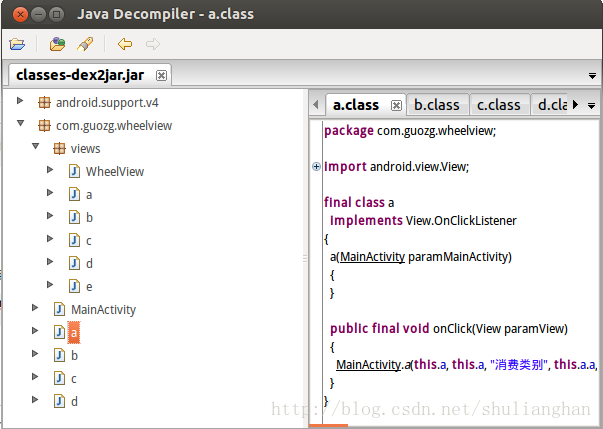Click the package com.guozg.wheelview line
Image resolution: width=603 pixels, height=429 pixels.
[x=410, y=131]
